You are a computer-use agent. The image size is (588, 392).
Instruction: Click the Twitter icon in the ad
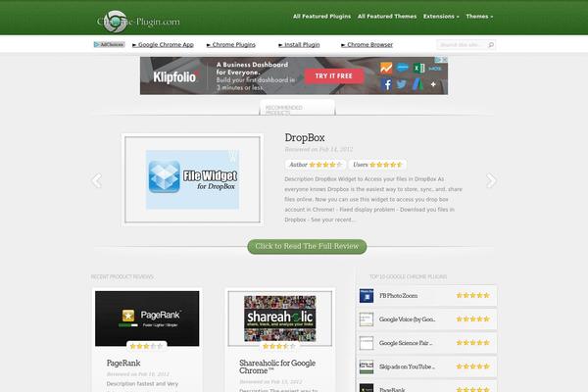pyautogui.click(x=402, y=84)
